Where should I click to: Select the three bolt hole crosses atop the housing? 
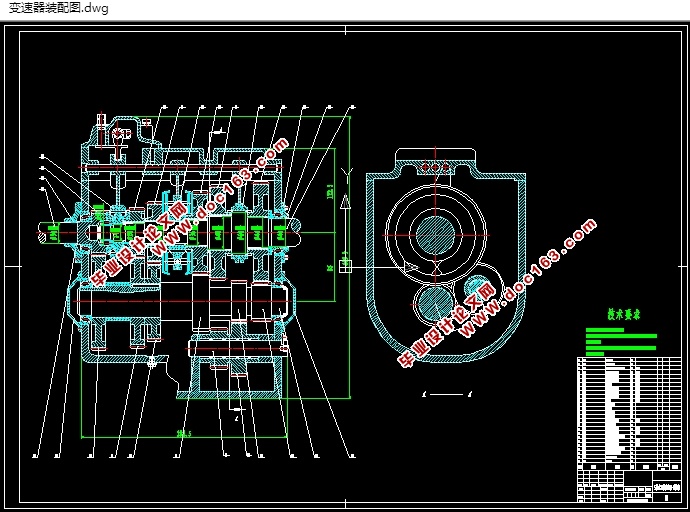point(435,168)
